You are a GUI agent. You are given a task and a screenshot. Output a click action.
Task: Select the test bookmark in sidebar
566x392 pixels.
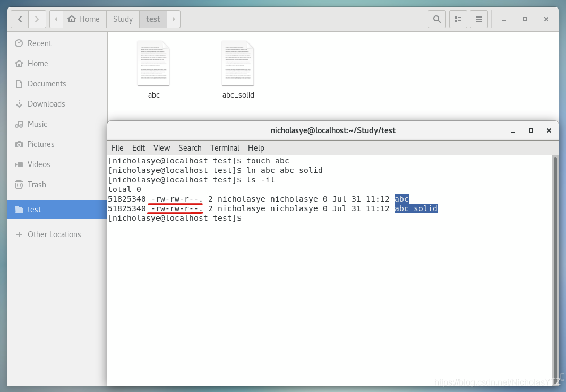[x=57, y=210]
